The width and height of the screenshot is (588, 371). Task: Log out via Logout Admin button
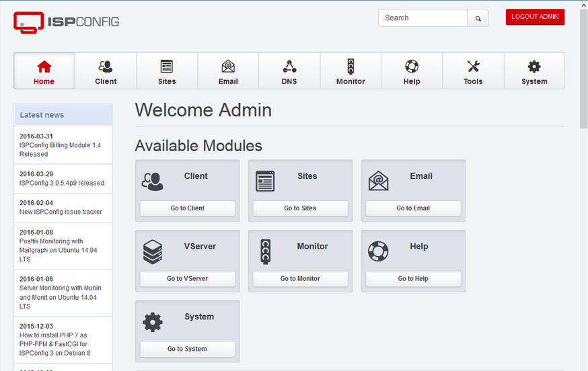pyautogui.click(x=535, y=17)
